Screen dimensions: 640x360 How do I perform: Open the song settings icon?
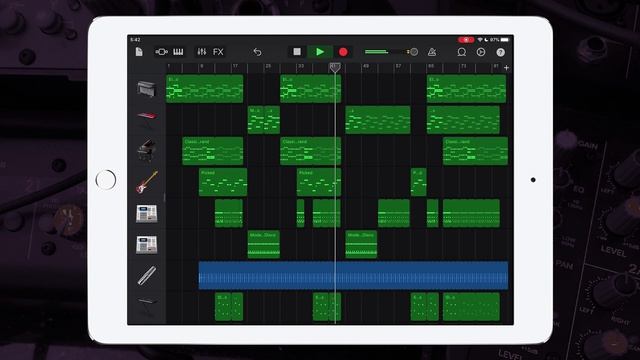click(481, 52)
